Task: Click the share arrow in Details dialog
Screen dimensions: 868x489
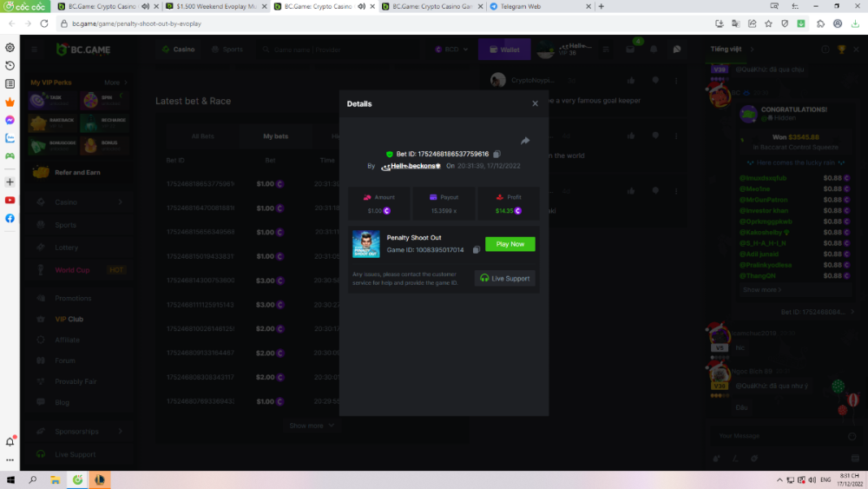Action: coord(524,141)
